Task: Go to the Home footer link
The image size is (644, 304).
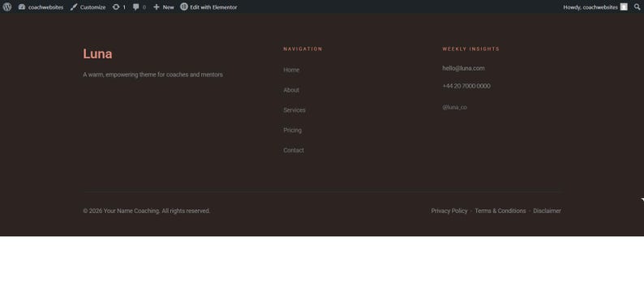Action: point(291,70)
